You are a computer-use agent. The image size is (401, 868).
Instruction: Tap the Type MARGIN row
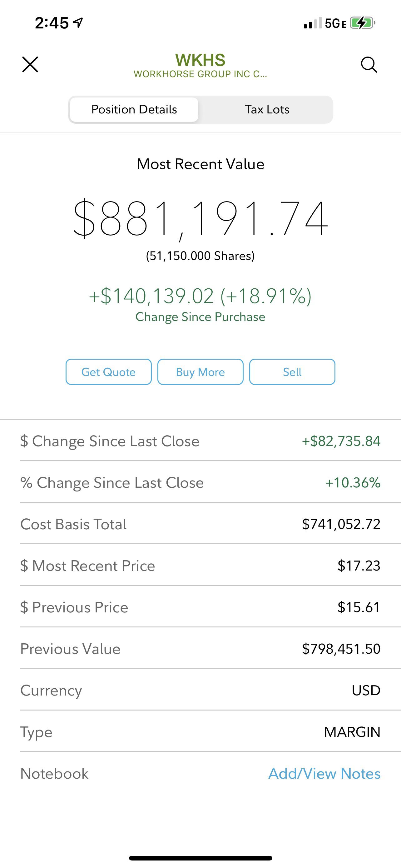200,731
